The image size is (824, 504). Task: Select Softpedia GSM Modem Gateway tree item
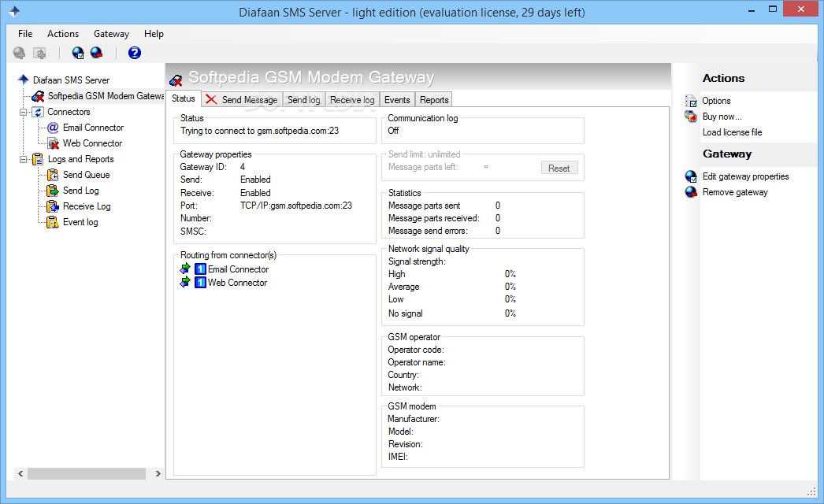[x=106, y=96]
